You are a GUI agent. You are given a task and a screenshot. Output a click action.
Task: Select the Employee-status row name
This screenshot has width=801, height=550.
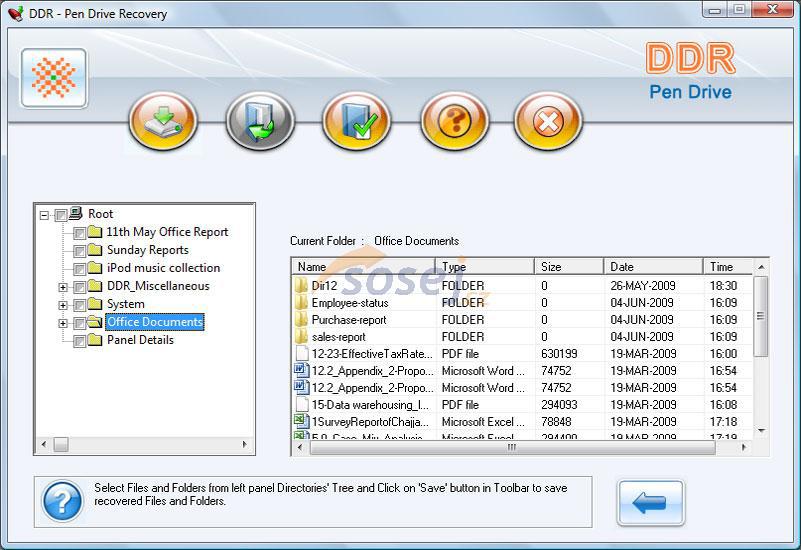pyautogui.click(x=350, y=303)
